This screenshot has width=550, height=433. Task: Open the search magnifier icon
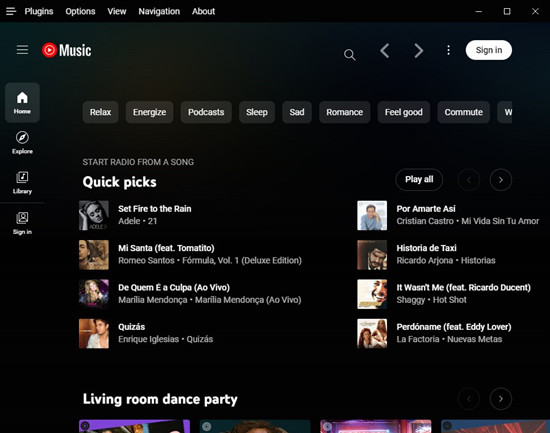pos(349,54)
